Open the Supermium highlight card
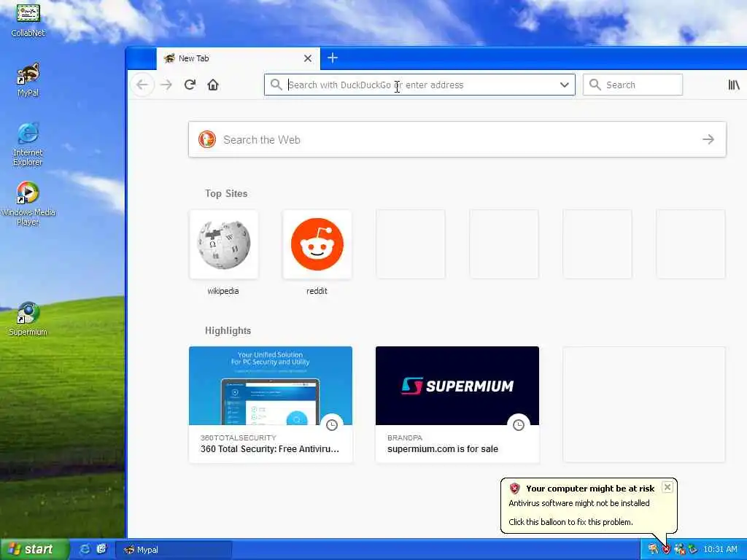 [457, 404]
